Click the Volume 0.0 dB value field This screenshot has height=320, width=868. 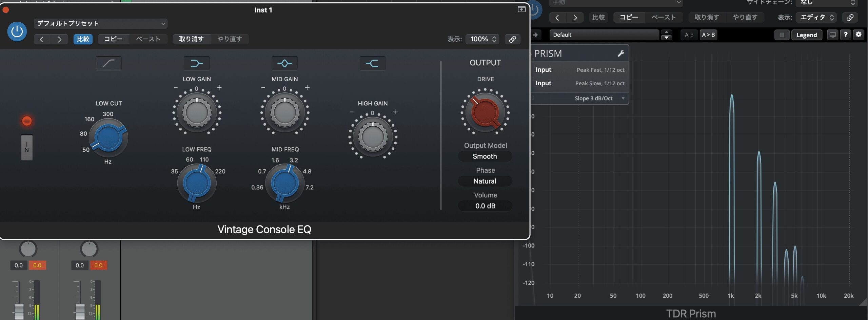(485, 206)
